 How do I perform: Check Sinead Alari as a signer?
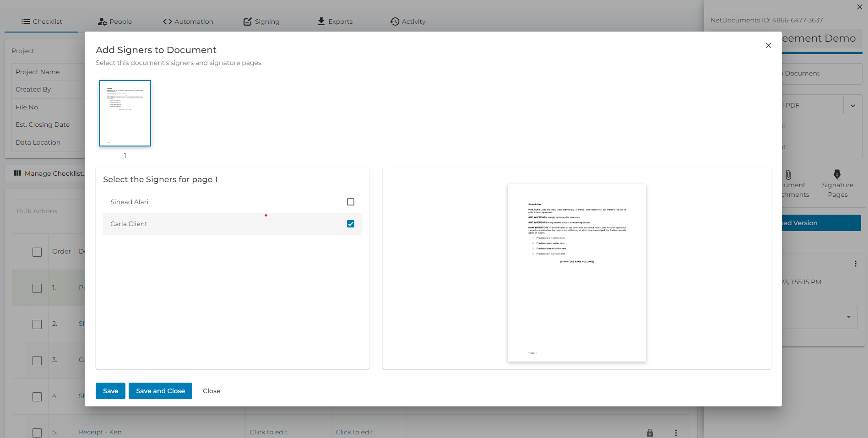pos(350,201)
